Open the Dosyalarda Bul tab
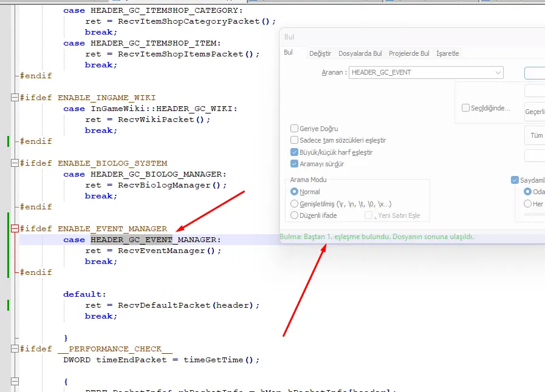 click(x=360, y=53)
